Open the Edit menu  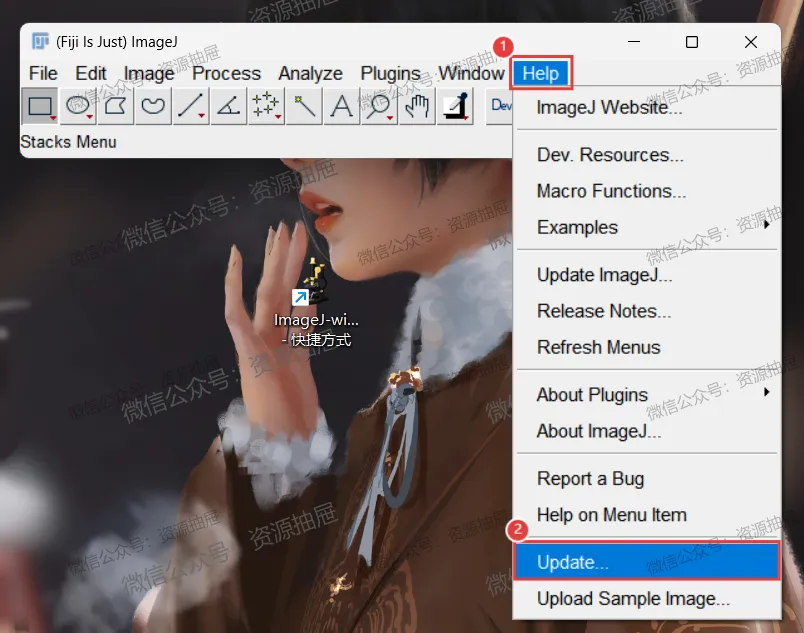click(x=91, y=73)
